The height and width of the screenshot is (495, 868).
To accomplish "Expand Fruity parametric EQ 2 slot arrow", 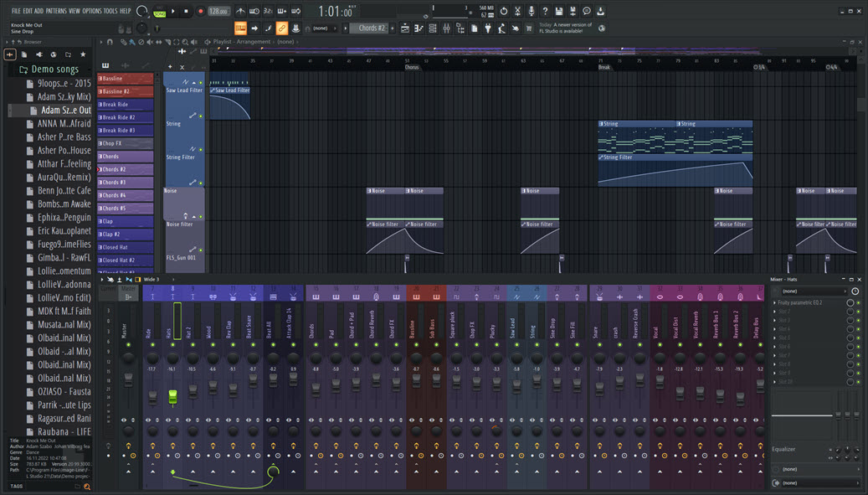I will 774,303.
